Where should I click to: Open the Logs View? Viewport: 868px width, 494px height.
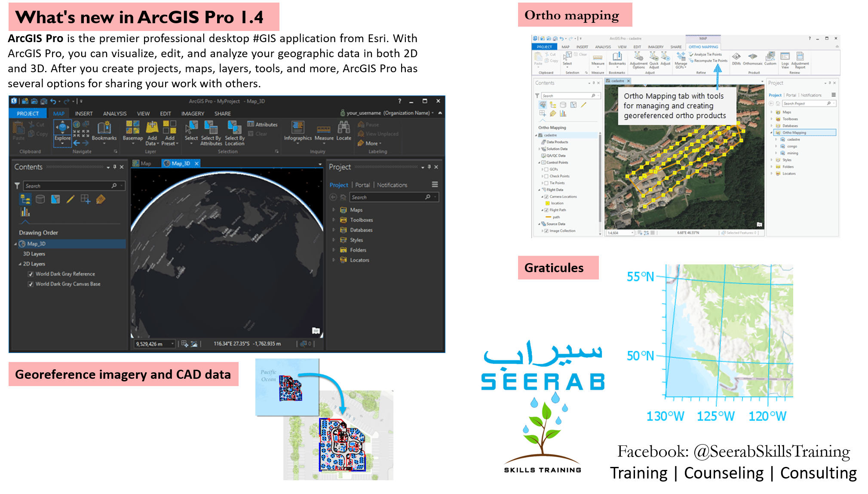(x=785, y=60)
